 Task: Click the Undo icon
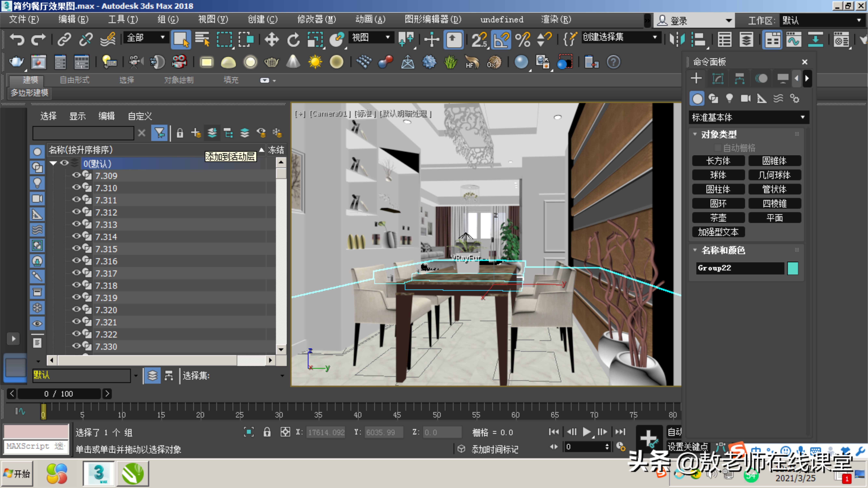[17, 39]
